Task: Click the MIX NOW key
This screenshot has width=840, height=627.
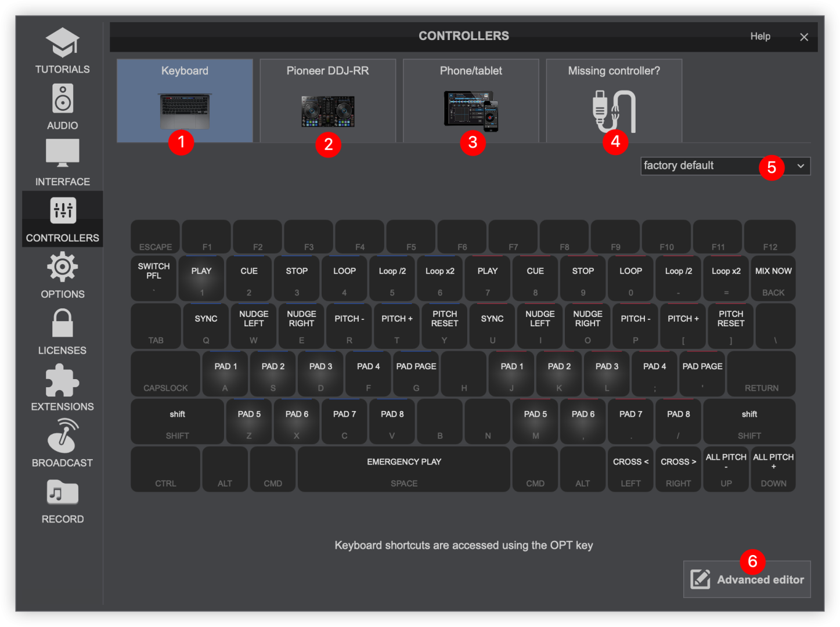Action: coord(773,278)
